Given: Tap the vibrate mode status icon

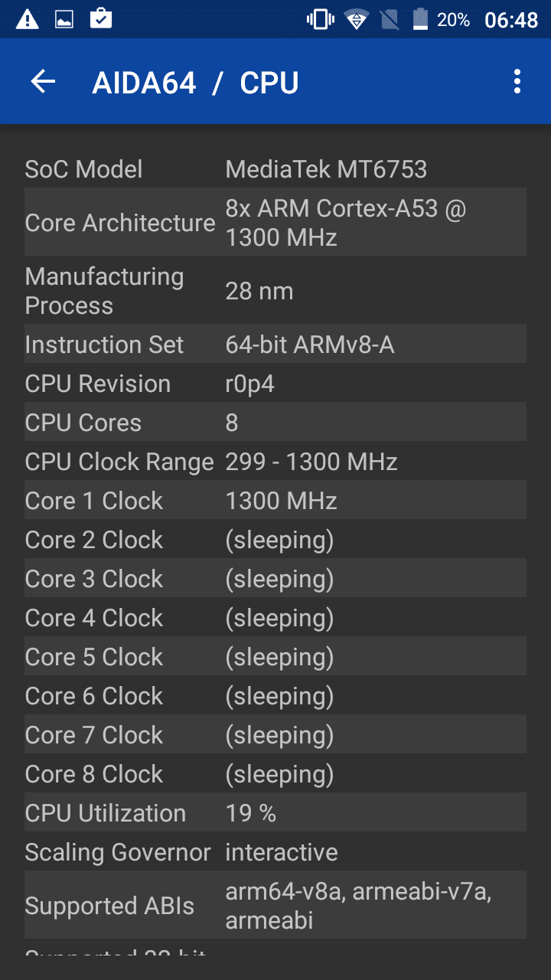Looking at the screenshot, I should pyautogui.click(x=319, y=20).
